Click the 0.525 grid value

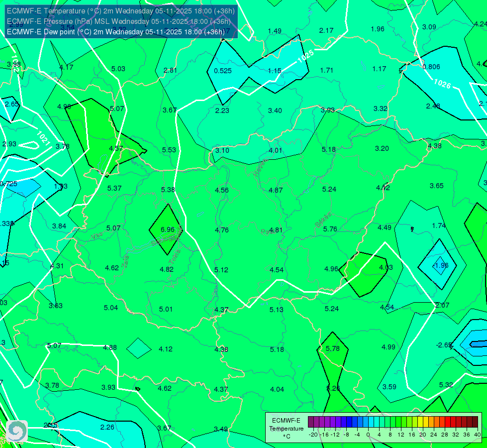pyautogui.click(x=223, y=71)
